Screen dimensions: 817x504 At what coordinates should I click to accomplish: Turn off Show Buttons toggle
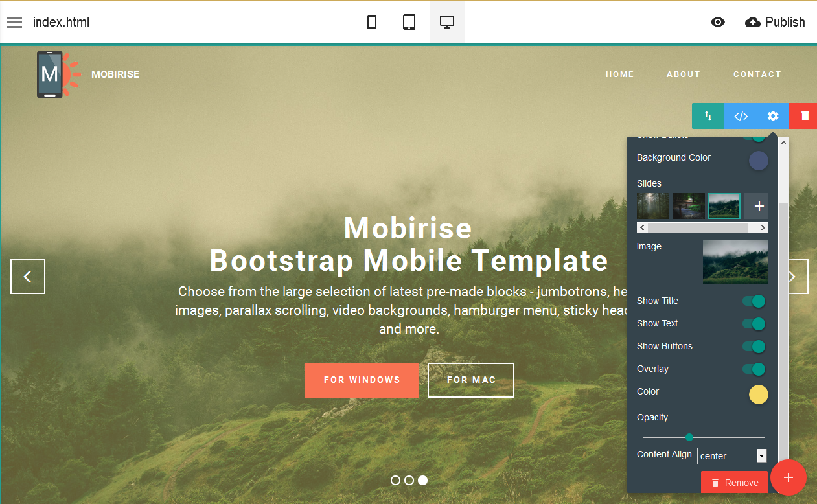click(x=754, y=347)
